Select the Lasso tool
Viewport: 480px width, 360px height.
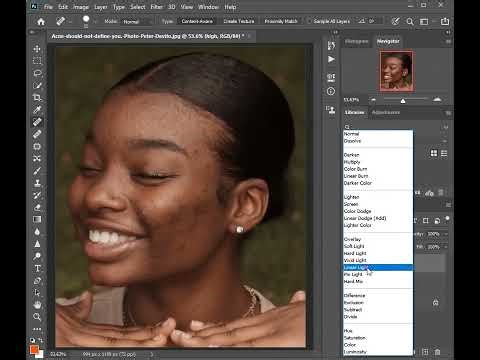[37, 73]
